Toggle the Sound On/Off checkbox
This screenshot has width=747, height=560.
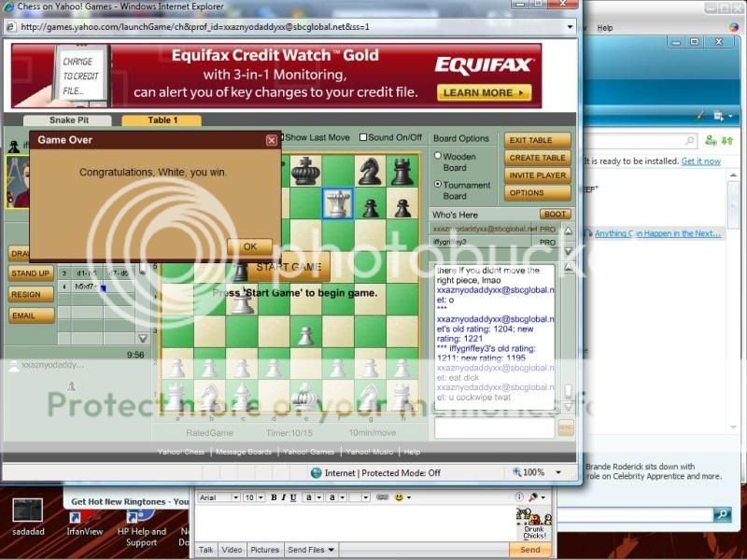tap(363, 137)
